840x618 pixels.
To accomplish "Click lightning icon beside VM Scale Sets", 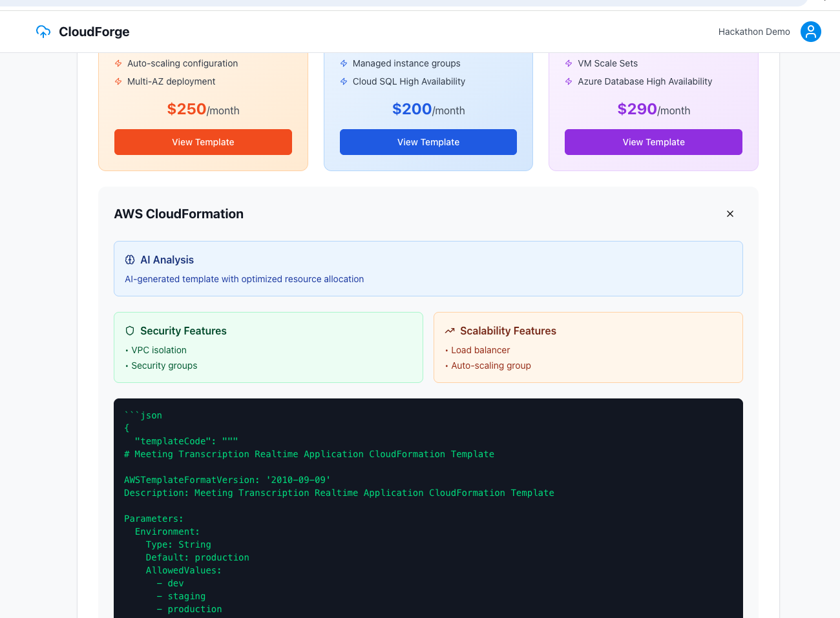I will [569, 63].
